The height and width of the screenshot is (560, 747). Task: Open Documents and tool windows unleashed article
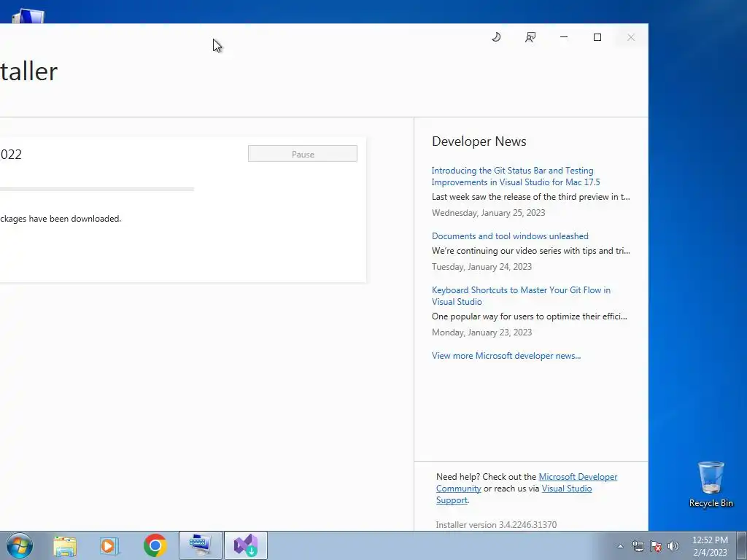(x=510, y=236)
